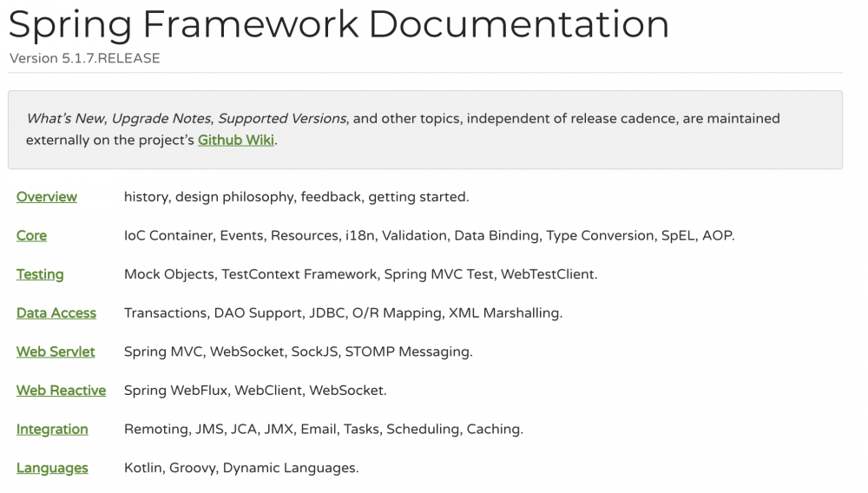Click the 'Remoting, JMS, JCA, JMX' description

323,430
